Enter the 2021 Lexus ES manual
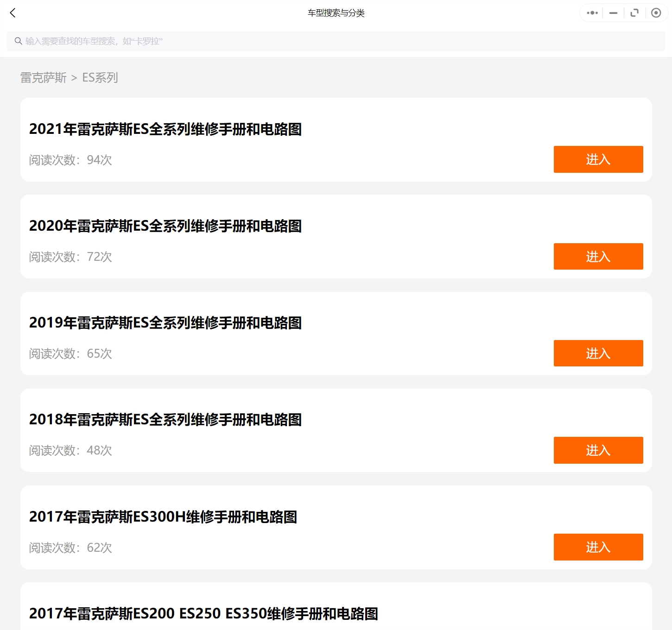 point(598,159)
